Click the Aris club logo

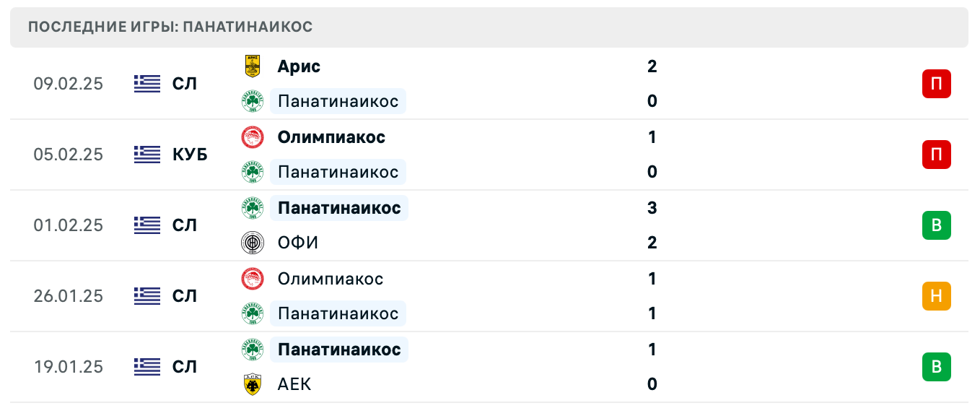(x=252, y=66)
